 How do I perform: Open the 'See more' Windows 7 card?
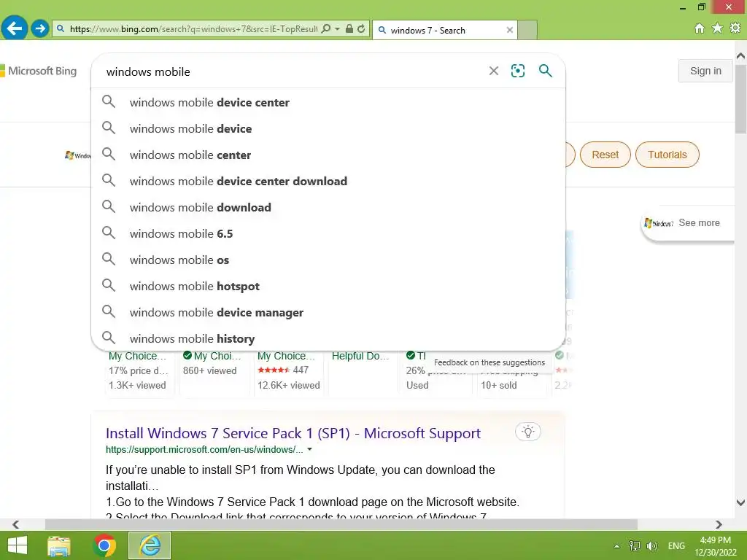(x=687, y=223)
